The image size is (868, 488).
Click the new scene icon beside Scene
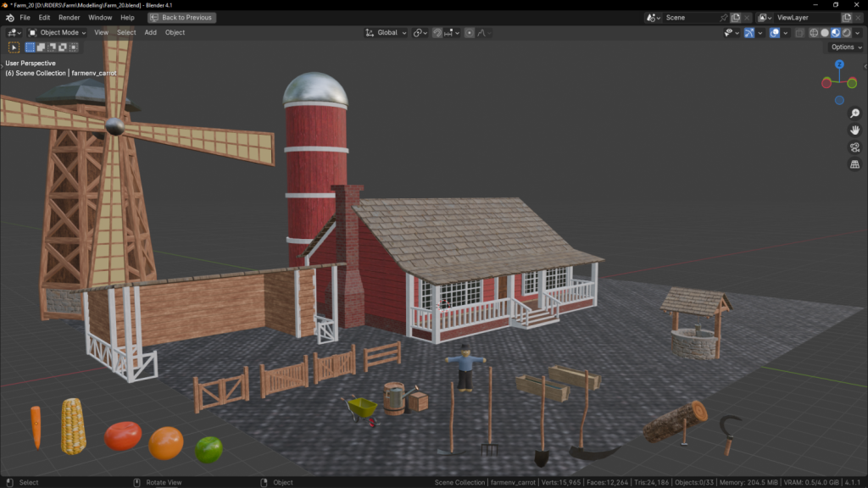tap(736, 18)
